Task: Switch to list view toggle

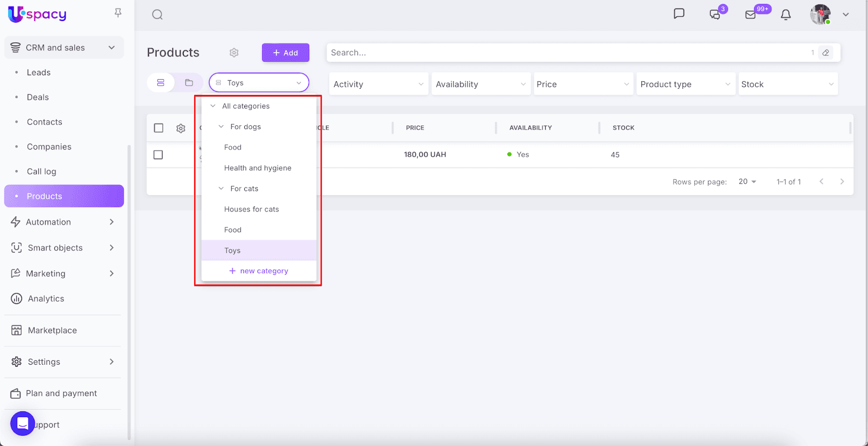Action: coord(161,83)
